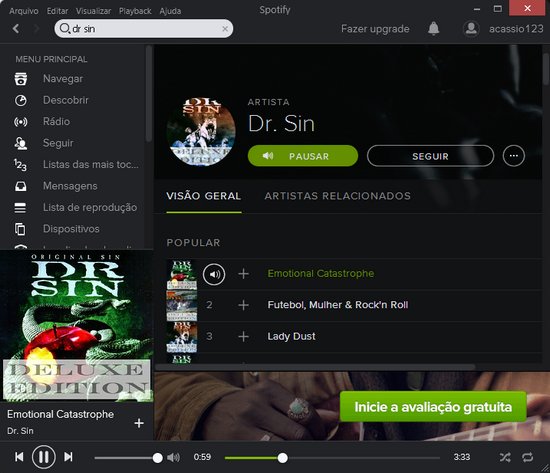
Task: Open the Editar menu
Action: (x=58, y=11)
